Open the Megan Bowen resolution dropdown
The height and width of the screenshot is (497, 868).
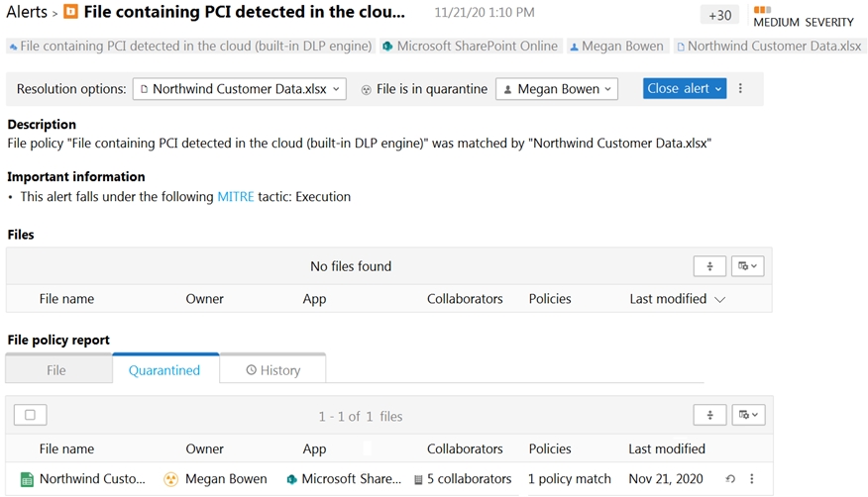pos(556,89)
